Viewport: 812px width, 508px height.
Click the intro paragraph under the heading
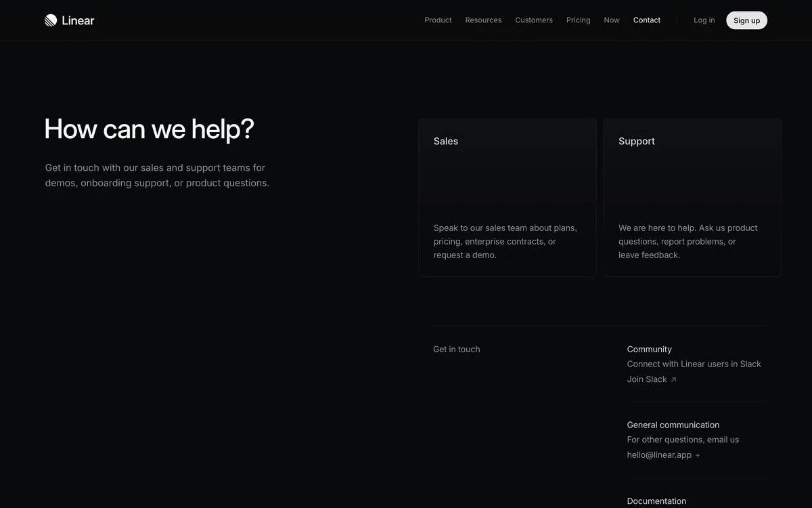(157, 175)
